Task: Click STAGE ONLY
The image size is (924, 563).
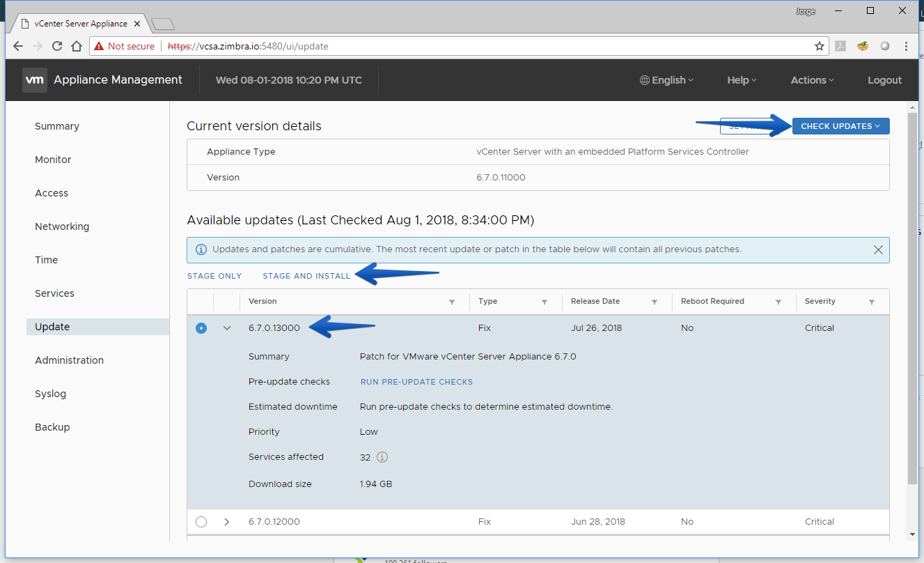Action: point(214,276)
